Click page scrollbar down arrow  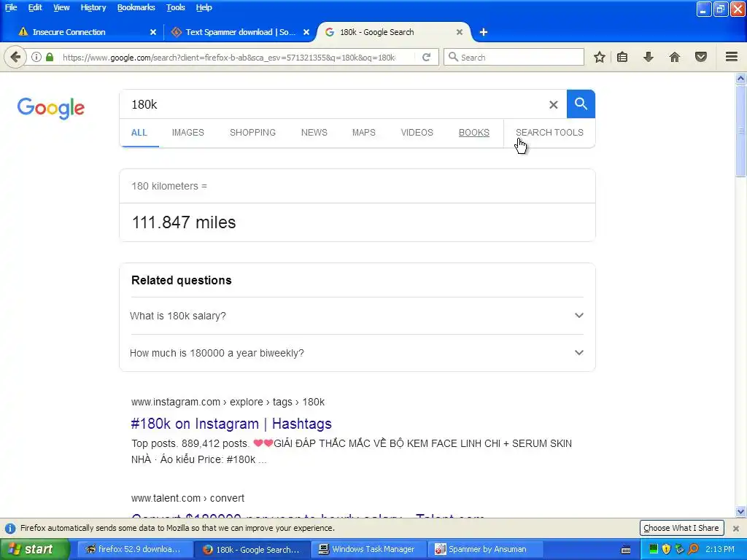click(741, 512)
